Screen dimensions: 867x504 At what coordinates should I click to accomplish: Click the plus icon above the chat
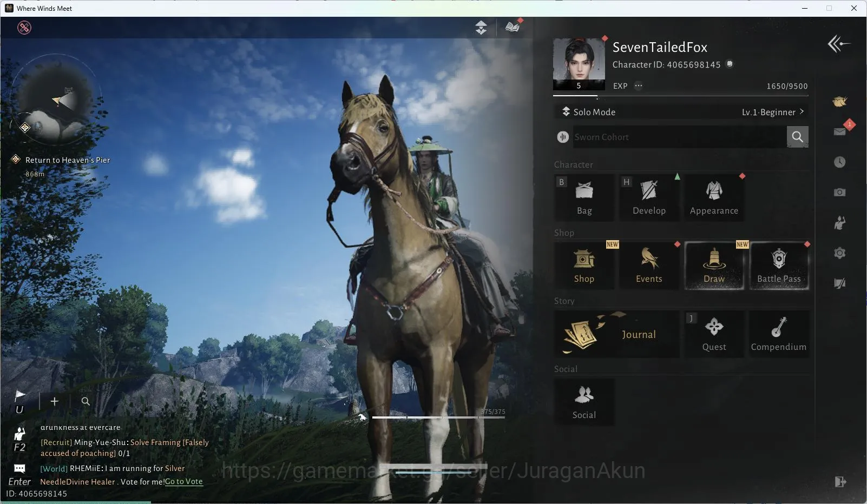pos(54,401)
